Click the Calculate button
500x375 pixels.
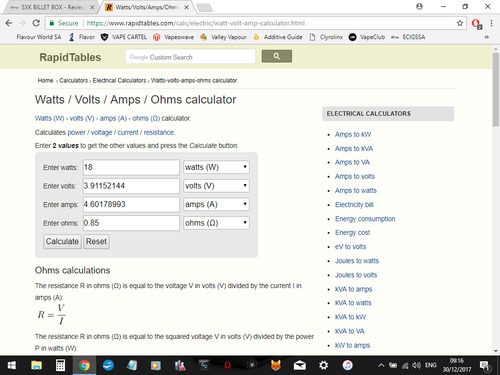click(62, 241)
